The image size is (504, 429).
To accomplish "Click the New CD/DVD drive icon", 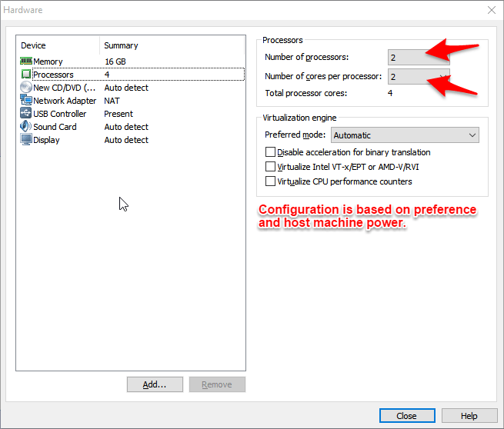I will pyautogui.click(x=25, y=88).
